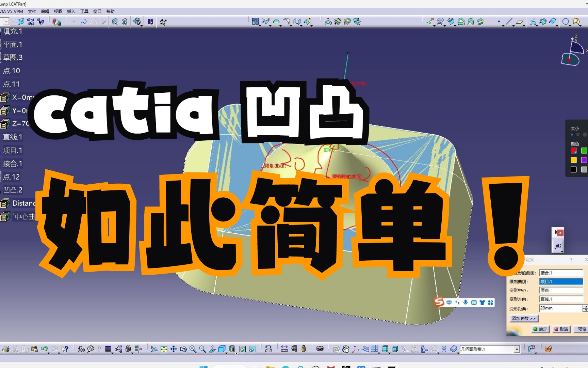
Task: Click the ABC text annotation icon
Action: (x=558, y=246)
